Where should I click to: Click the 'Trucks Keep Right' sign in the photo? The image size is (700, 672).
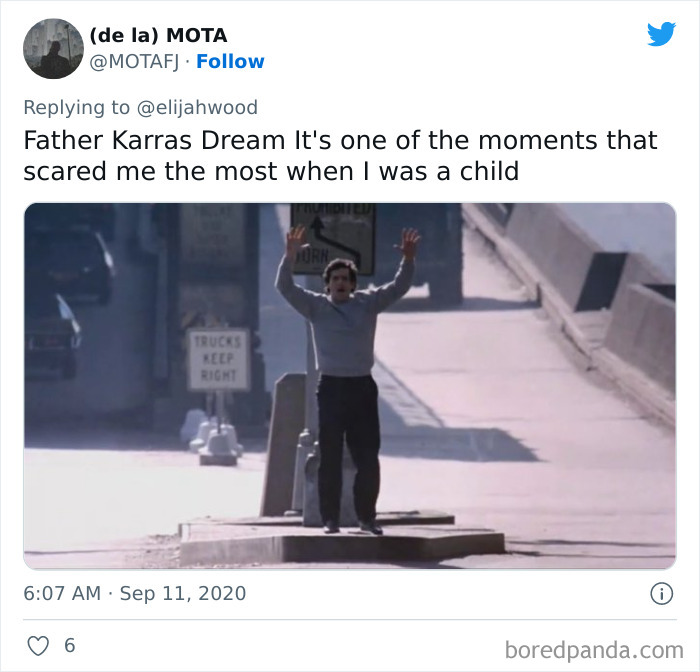pos(218,359)
